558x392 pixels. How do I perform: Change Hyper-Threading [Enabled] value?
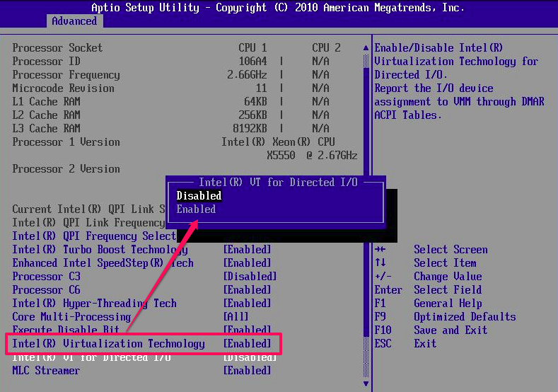point(248,304)
